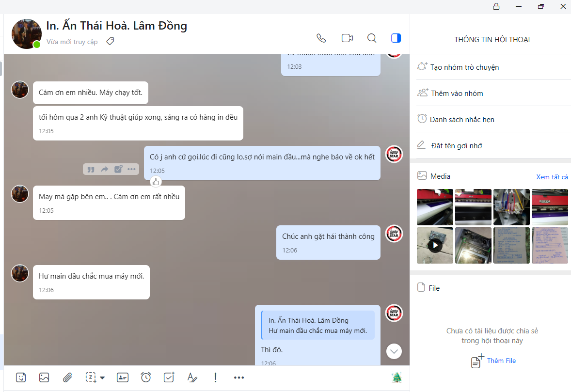Screen dimensions: 571x392
Task: Attach a file using the paperclip icon
Action: [x=67, y=377]
